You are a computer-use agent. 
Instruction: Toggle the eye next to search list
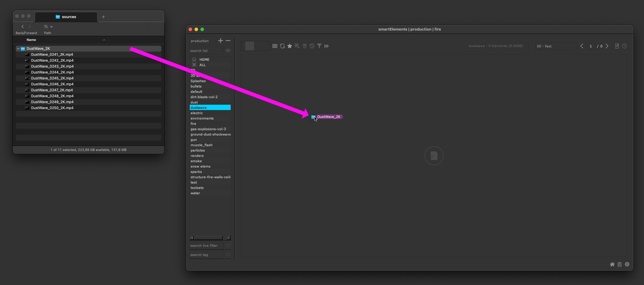click(x=228, y=51)
